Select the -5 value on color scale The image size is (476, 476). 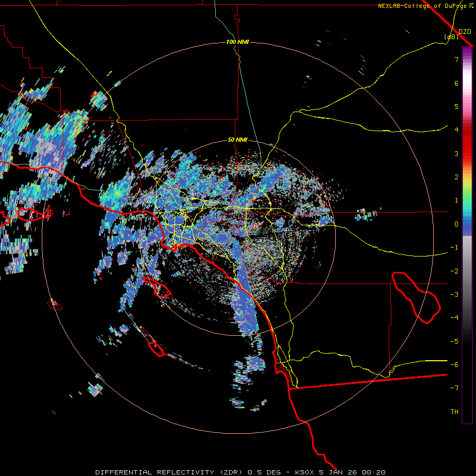pos(454,342)
